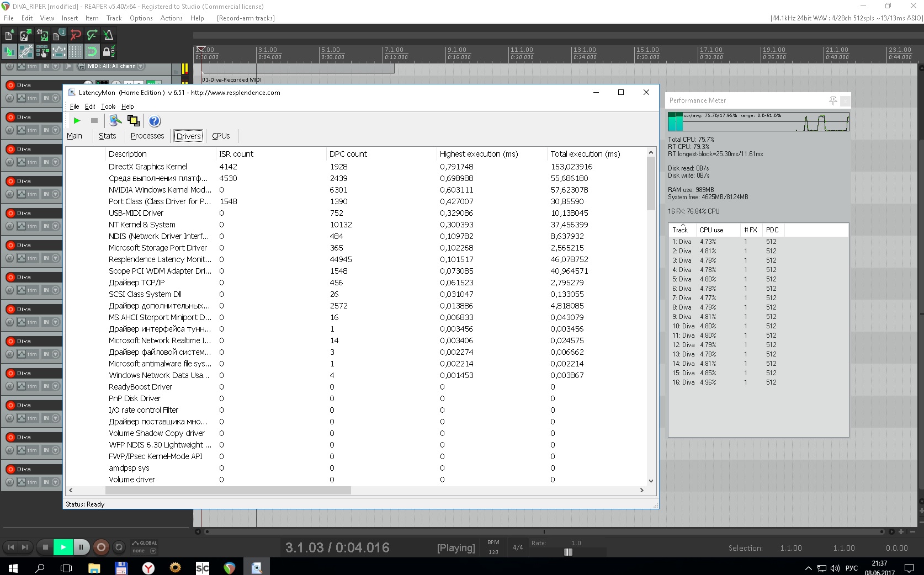The image size is (924, 575).
Task: Pause playback with transport Pause button
Action: point(81,547)
